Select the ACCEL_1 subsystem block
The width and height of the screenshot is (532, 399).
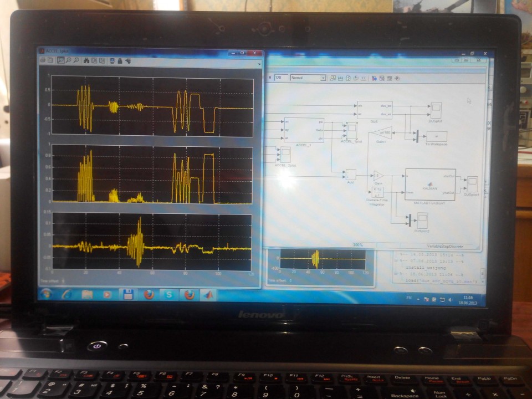[304, 130]
